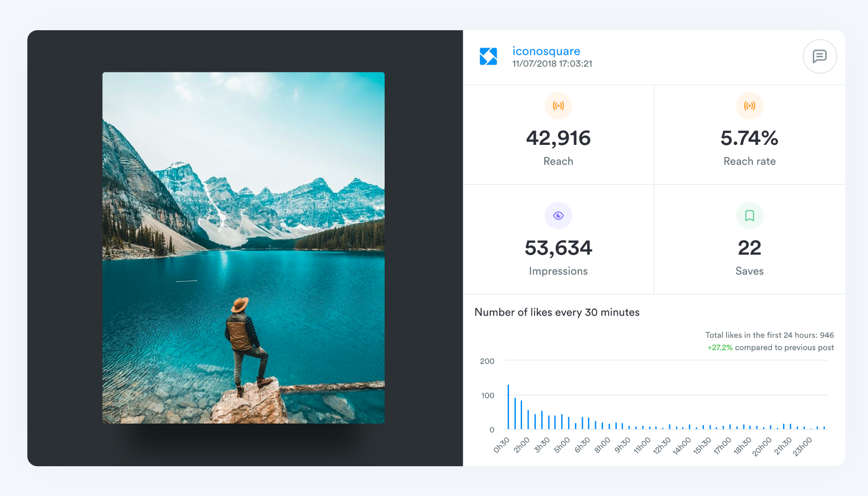
Task: Select the 22 Saves metric
Action: point(749,248)
